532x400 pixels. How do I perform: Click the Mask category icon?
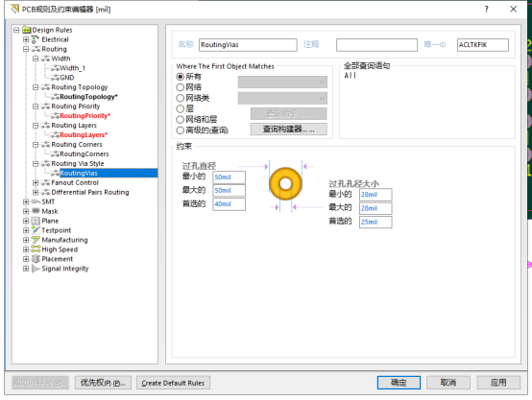(x=36, y=211)
